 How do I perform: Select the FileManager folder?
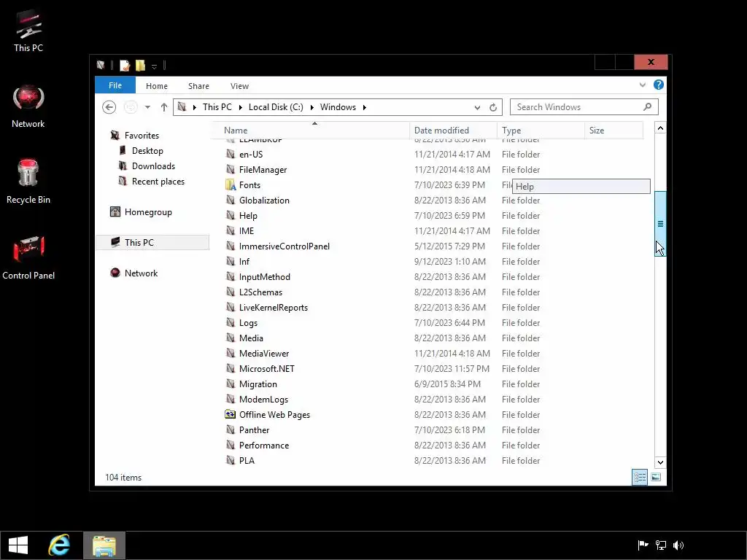click(263, 169)
